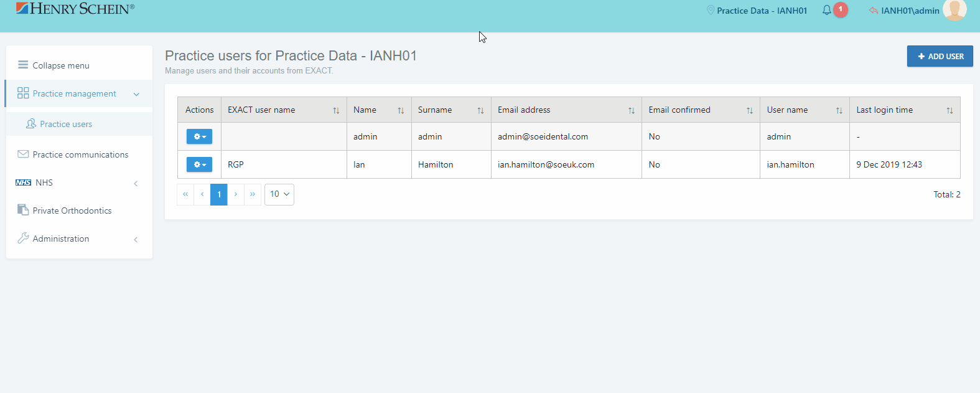Screen dimensions: 980x393
Task: Click the envelope icon for Practice communications
Action: coord(23,154)
